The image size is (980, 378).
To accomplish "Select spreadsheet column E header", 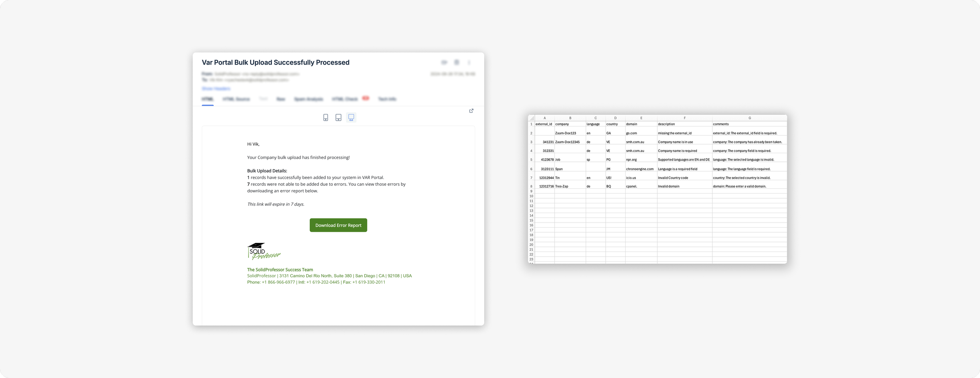I will pyautogui.click(x=641, y=118).
